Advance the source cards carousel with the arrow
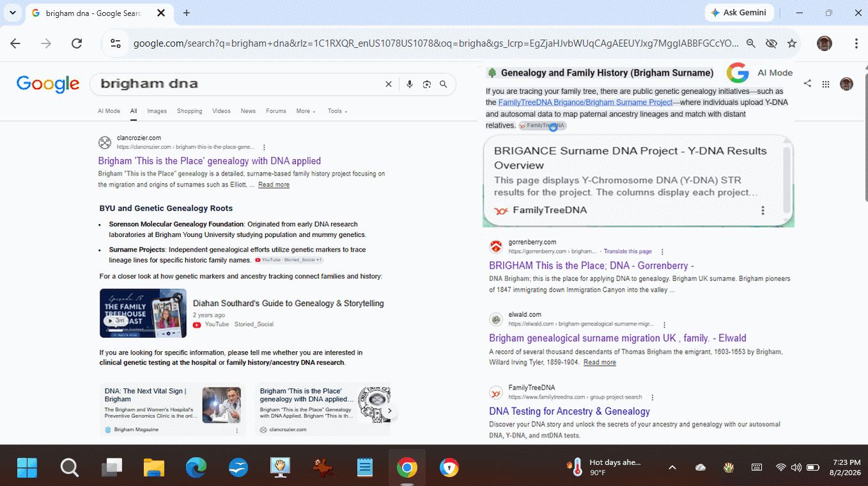 point(389,411)
